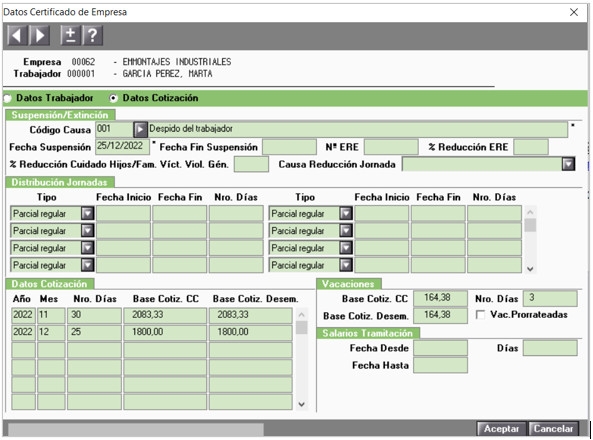Image resolution: width=593 pixels, height=440 pixels.
Task: Click the Cancelar button
Action: pos(553,429)
